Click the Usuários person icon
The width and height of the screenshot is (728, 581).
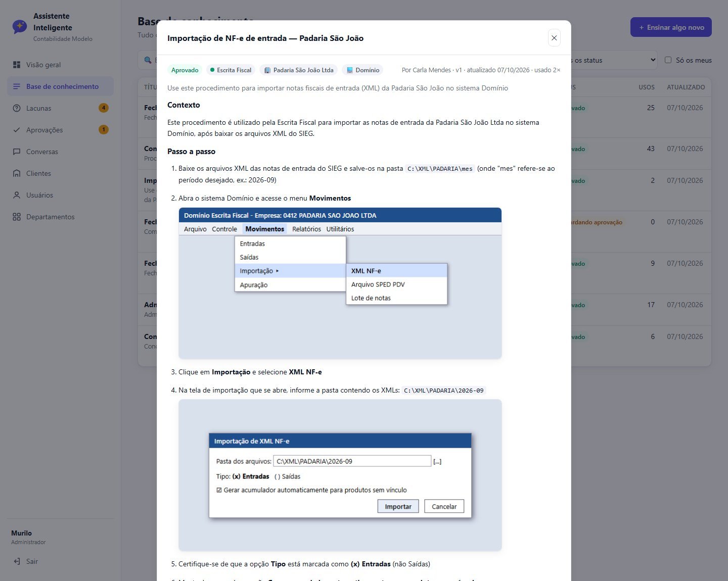click(17, 195)
